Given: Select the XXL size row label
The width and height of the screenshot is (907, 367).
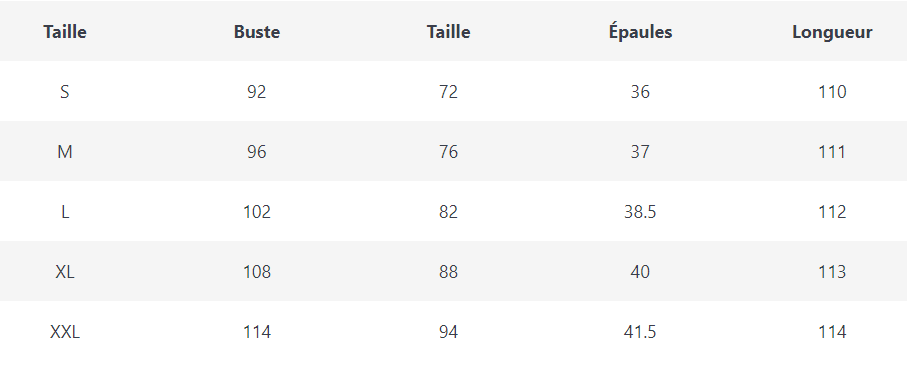Looking at the screenshot, I should (65, 332).
